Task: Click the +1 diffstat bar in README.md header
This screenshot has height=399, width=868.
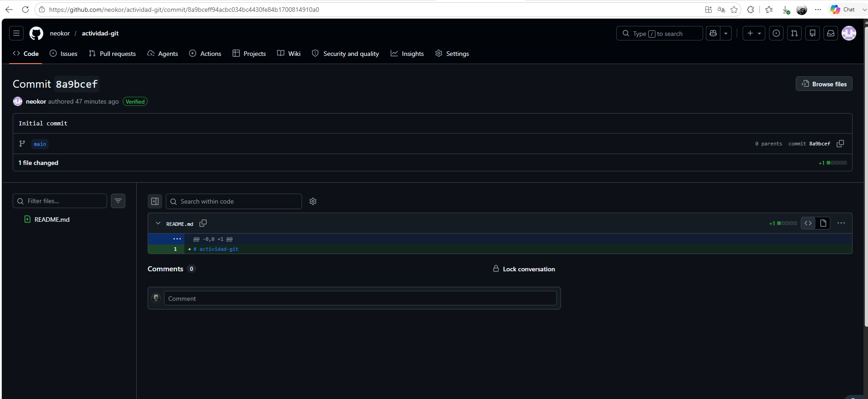Action: (x=783, y=223)
